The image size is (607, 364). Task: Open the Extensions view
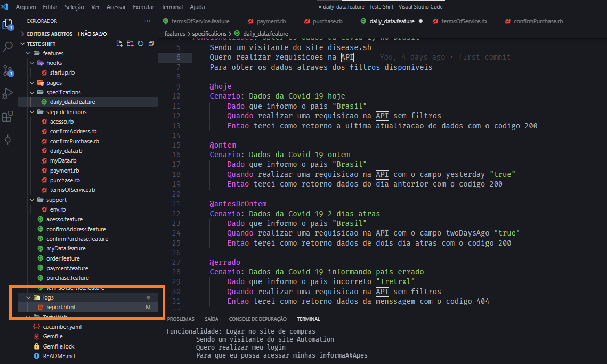click(x=8, y=116)
